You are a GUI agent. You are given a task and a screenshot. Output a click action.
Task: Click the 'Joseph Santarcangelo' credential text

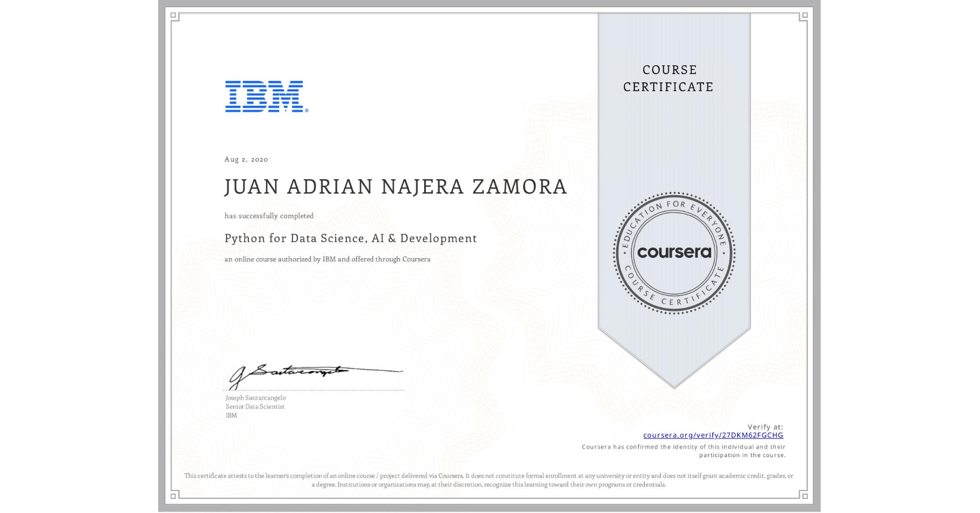(256, 397)
